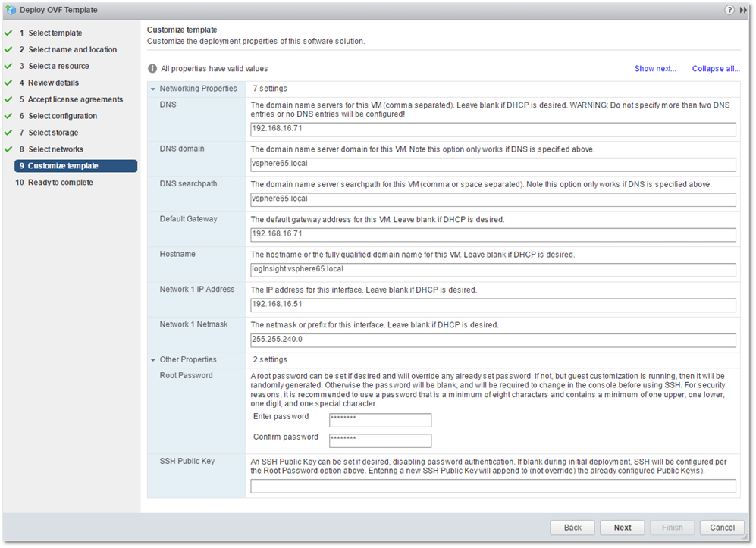Click the Next button
The width and height of the screenshot is (756, 548).
tap(623, 528)
